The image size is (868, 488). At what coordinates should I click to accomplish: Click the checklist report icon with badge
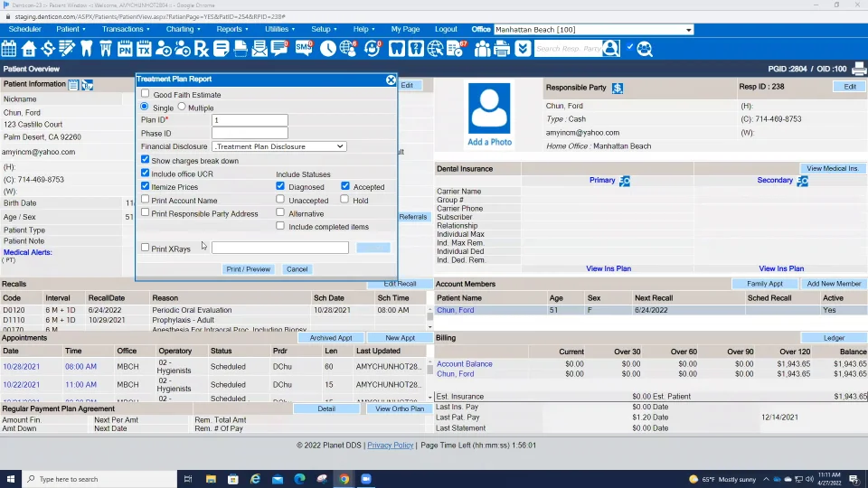(456, 49)
